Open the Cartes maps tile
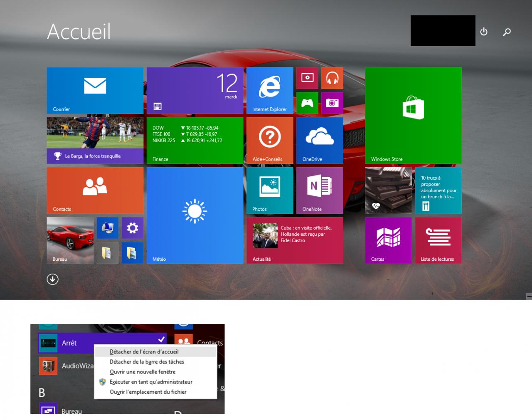 pyautogui.click(x=388, y=240)
